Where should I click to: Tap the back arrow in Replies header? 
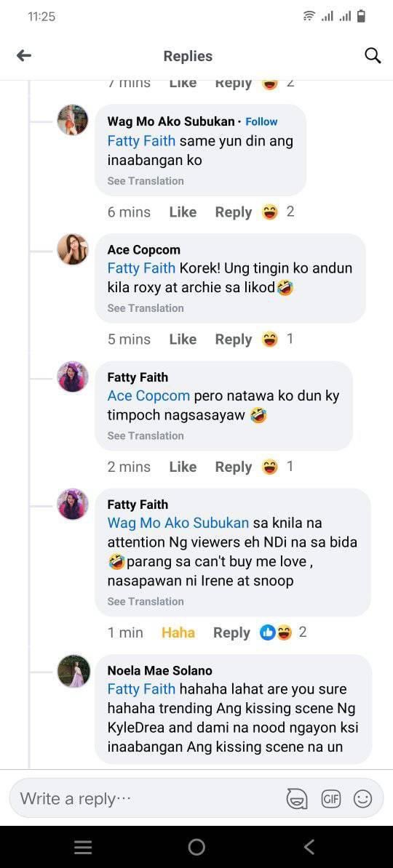[x=24, y=55]
